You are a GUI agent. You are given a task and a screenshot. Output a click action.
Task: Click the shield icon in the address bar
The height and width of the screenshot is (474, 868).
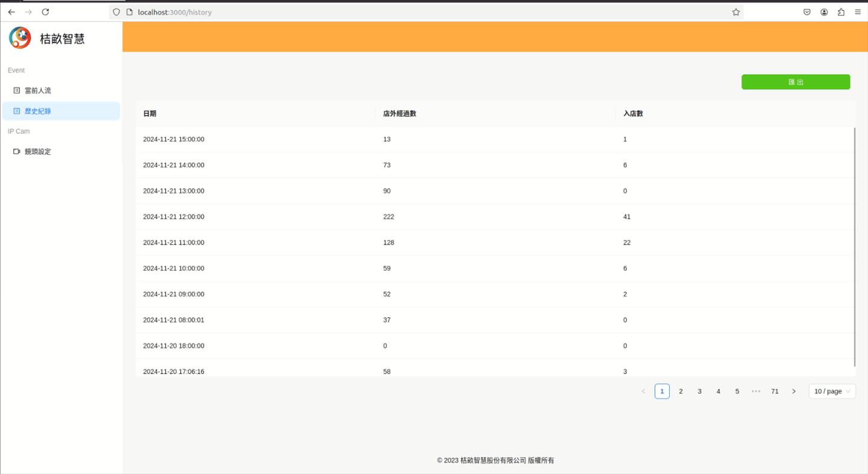point(116,12)
